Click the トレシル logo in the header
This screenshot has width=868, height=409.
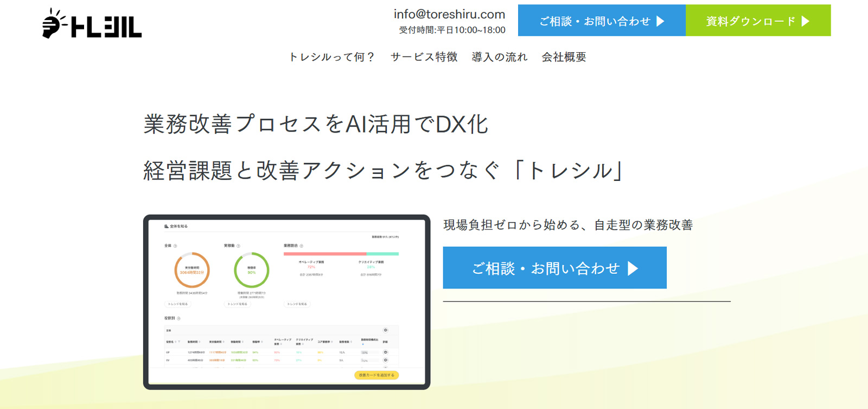click(x=92, y=23)
